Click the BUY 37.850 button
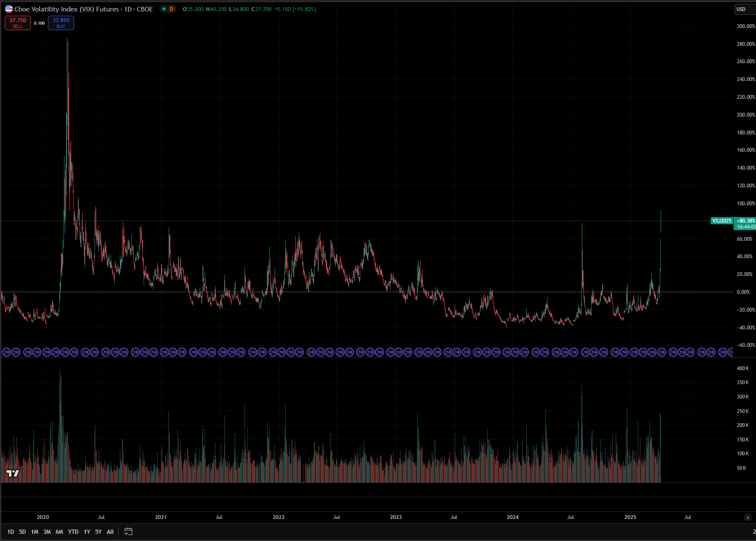 (61, 23)
